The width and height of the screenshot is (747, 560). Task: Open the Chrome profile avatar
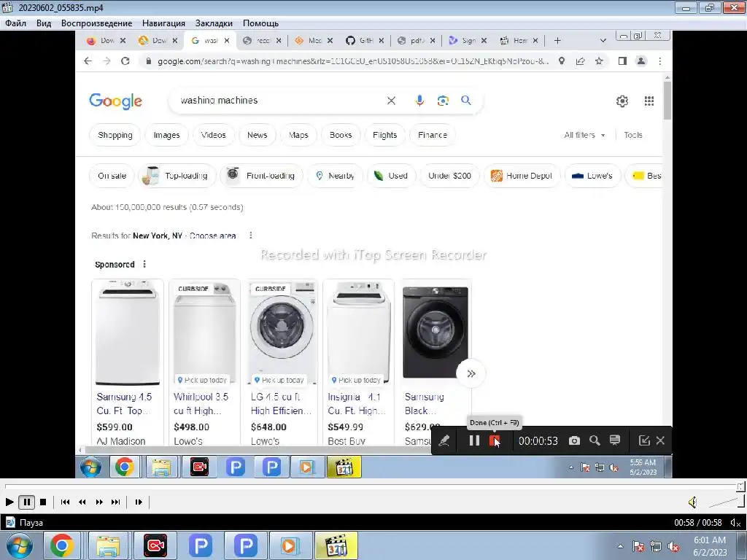click(x=641, y=61)
